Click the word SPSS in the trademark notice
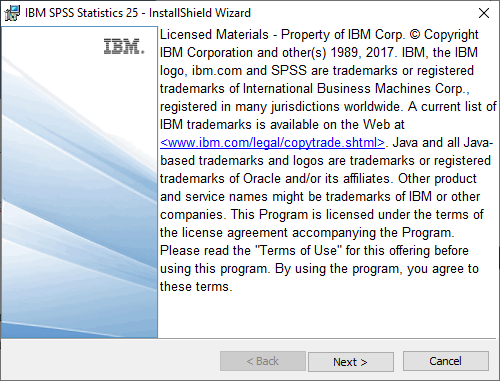500x381 pixels. pos(289,71)
